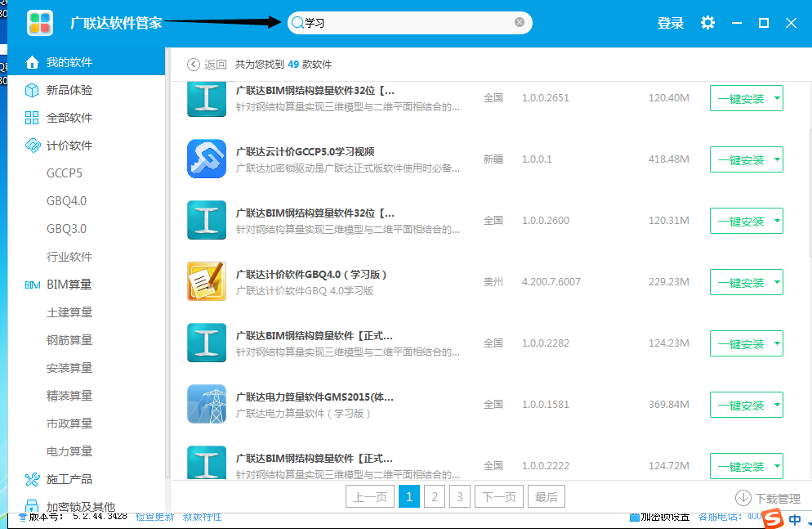The width and height of the screenshot is (812, 529).
Task: Click the cube icon beside 新品体验
Action: click(x=32, y=90)
